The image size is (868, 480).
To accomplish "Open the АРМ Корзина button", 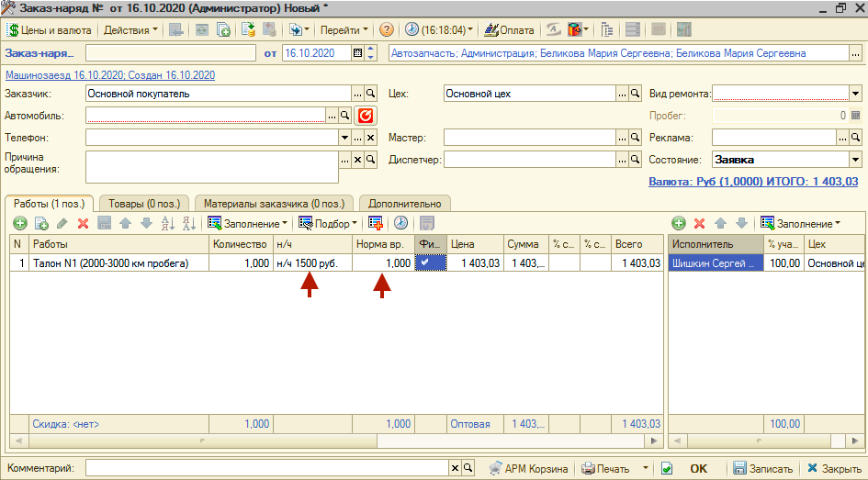I will 528,468.
